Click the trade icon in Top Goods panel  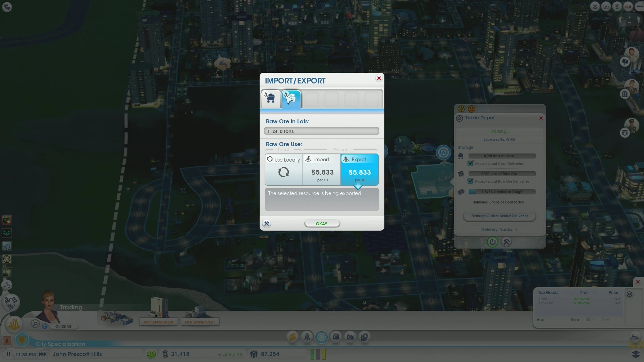[630, 294]
